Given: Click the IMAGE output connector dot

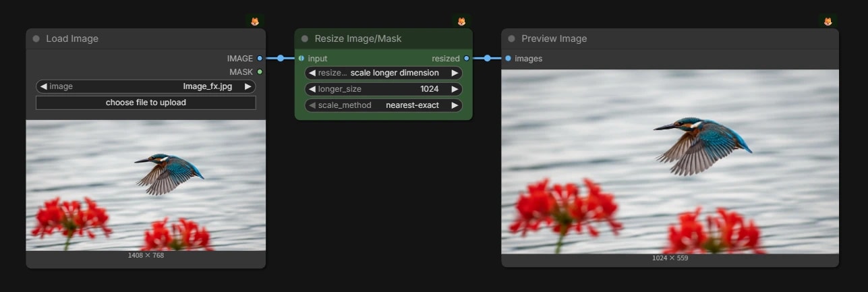Looking at the screenshot, I should click(260, 59).
